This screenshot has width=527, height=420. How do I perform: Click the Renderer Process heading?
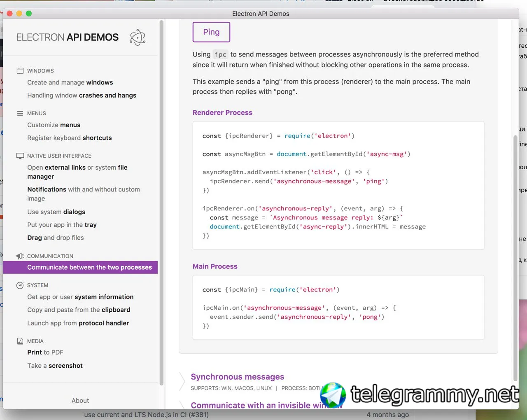click(222, 113)
